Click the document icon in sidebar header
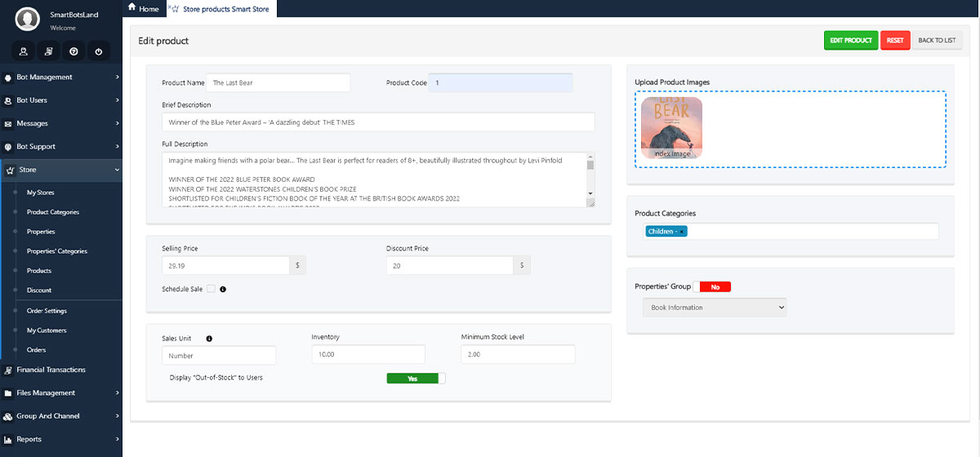Screen dimensions: 980x457 (48, 51)
